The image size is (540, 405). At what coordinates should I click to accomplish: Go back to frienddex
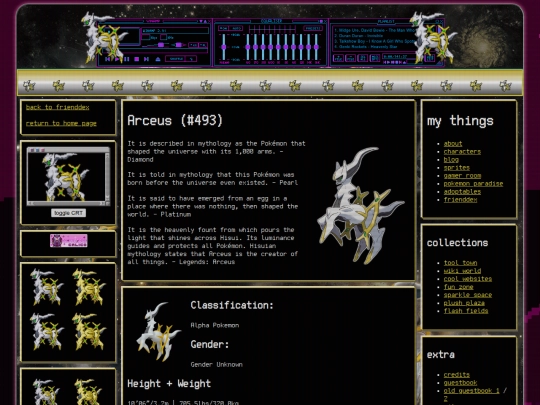pyautogui.click(x=58, y=107)
